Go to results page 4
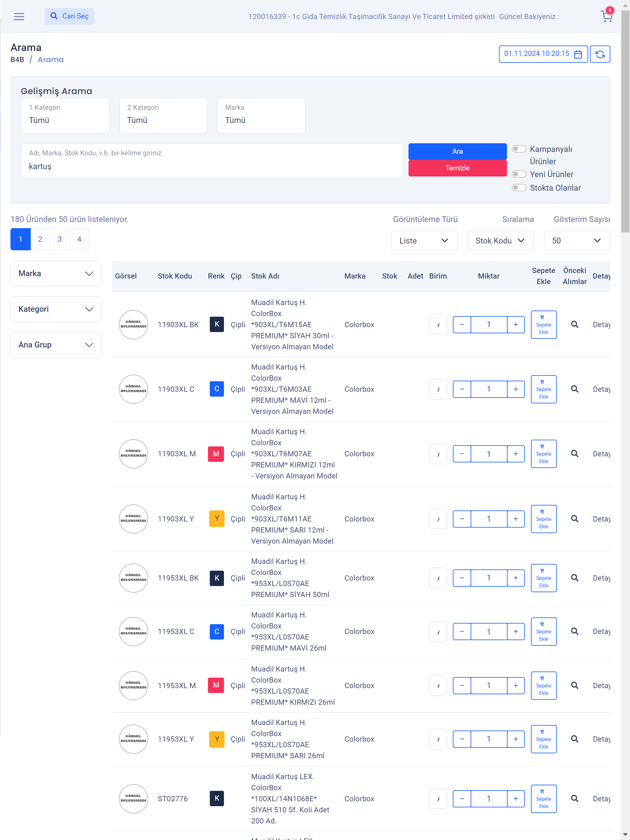Image resolution: width=630 pixels, height=840 pixels. pos(79,239)
